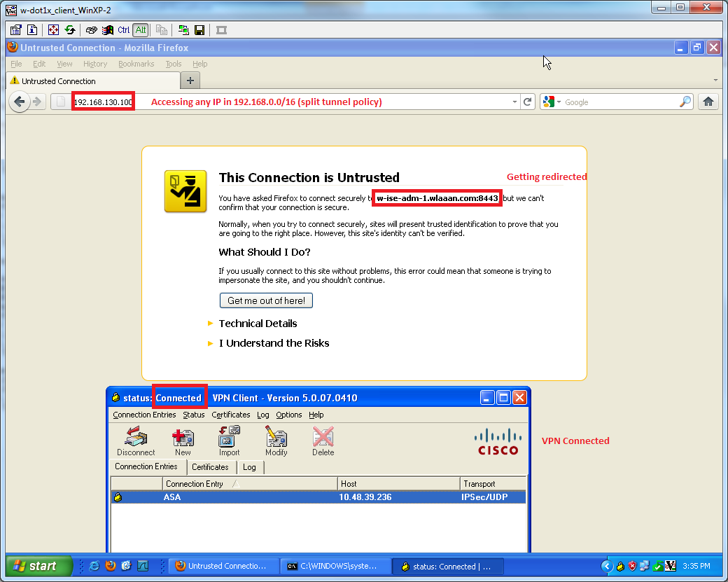Screen dimensions: 728x582
Task: Reload page with Firefox refresh icon
Action: (527, 102)
